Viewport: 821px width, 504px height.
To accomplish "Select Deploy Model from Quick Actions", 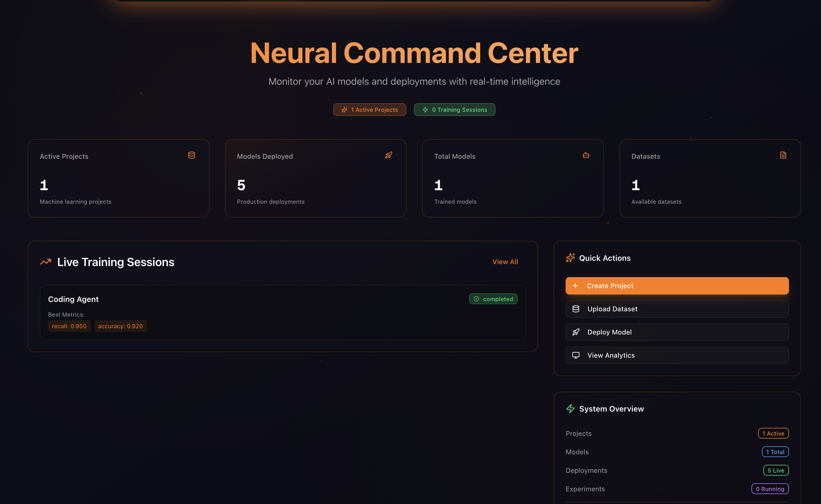I will [677, 332].
